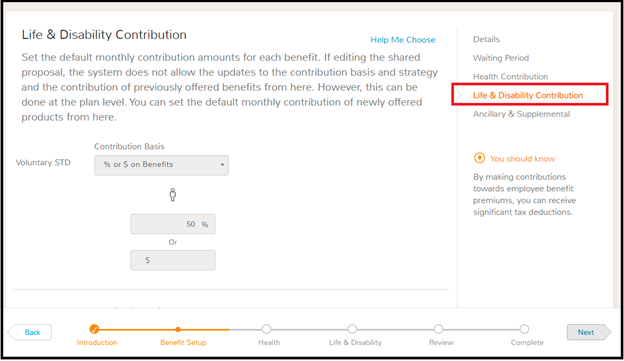
Task: Open the Help Me Choose link
Action: [x=403, y=40]
